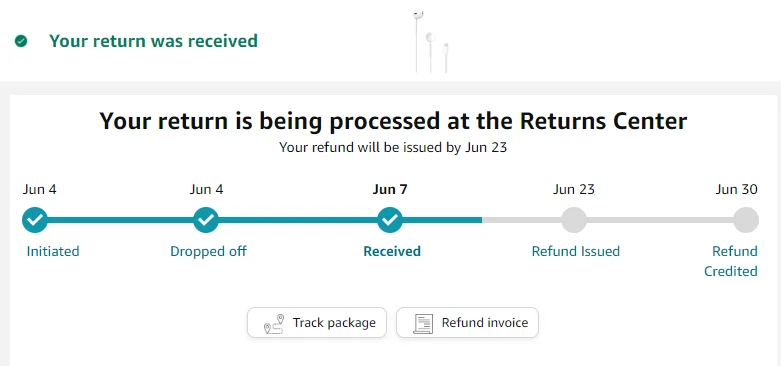Viewport: 781px width, 366px height.
Task: Click the gray Refund Credited step circle
Action: click(x=746, y=220)
